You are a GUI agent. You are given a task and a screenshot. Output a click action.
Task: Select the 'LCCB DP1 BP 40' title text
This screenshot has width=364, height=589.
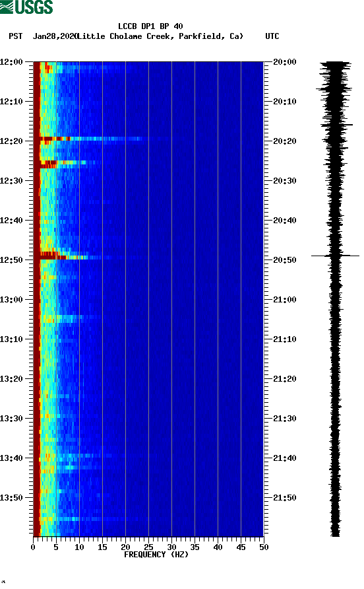(150, 26)
